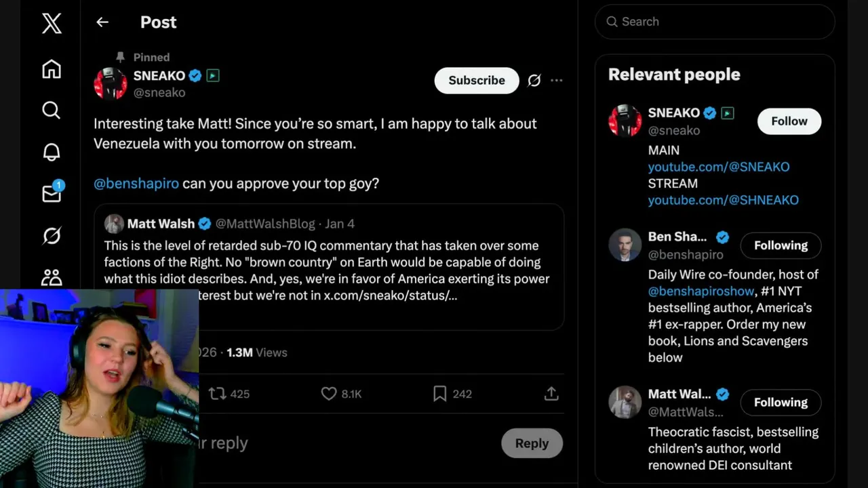
Task: Go to Home in sidebar
Action: pyautogui.click(x=52, y=69)
